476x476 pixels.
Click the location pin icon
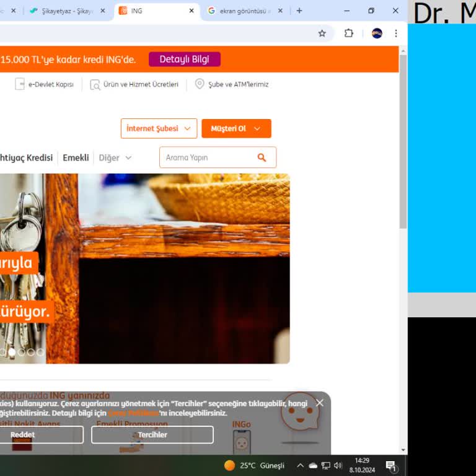click(200, 84)
